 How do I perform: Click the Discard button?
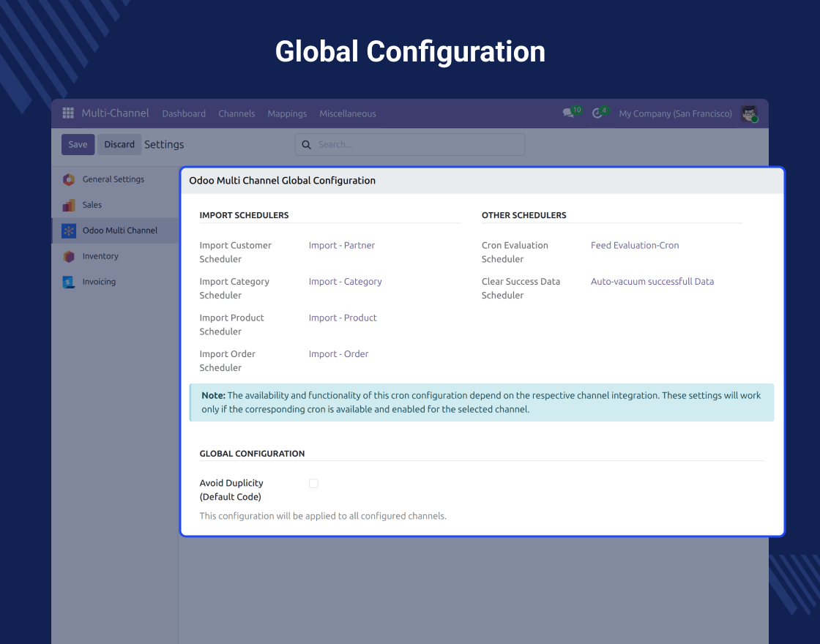click(x=119, y=144)
